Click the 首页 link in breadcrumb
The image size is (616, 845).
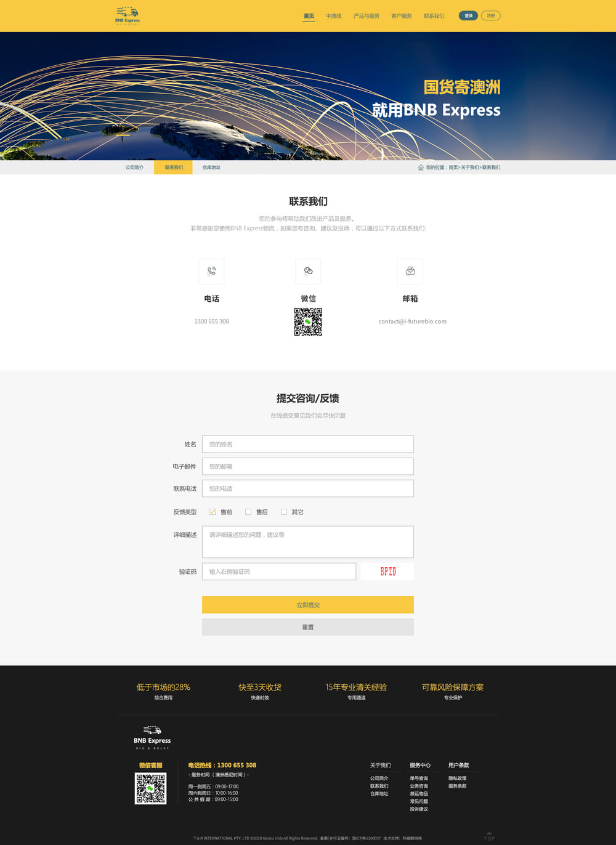(453, 168)
